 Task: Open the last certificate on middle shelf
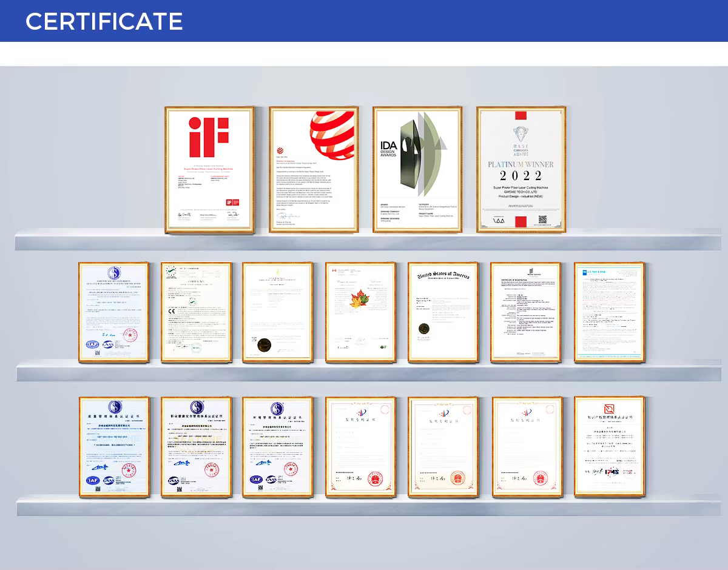pos(609,312)
